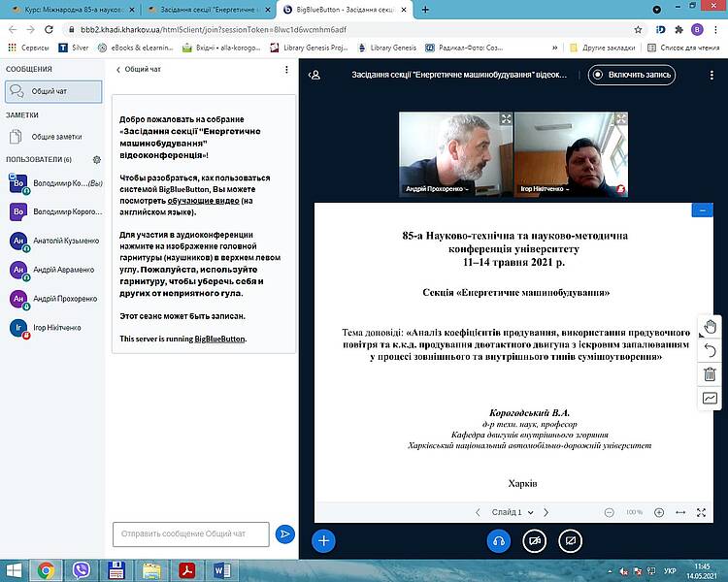Select the pan hand tool on whiteboard
The image size is (728, 582).
click(710, 326)
